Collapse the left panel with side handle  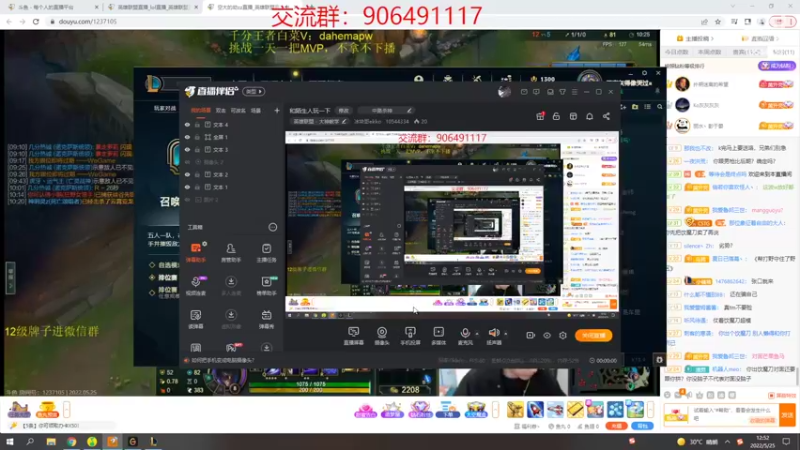tap(10, 278)
